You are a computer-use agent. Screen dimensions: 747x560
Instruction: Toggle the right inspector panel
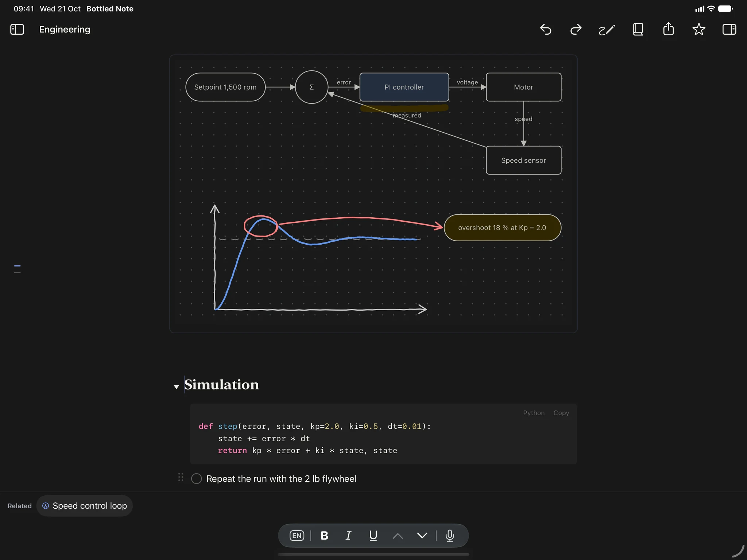[x=729, y=30]
